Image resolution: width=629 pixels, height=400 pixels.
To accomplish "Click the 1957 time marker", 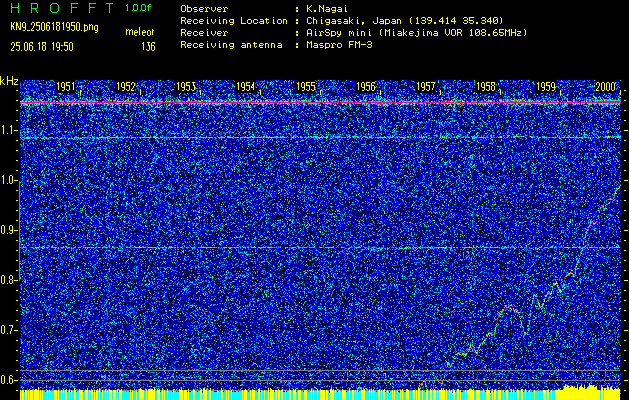I will tap(426, 87).
